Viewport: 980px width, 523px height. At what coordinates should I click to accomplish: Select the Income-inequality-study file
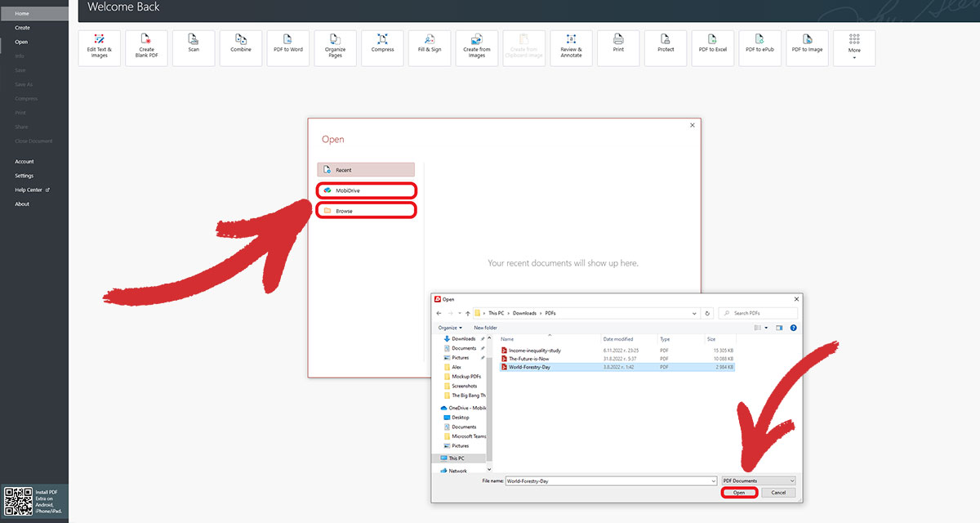click(534, 351)
